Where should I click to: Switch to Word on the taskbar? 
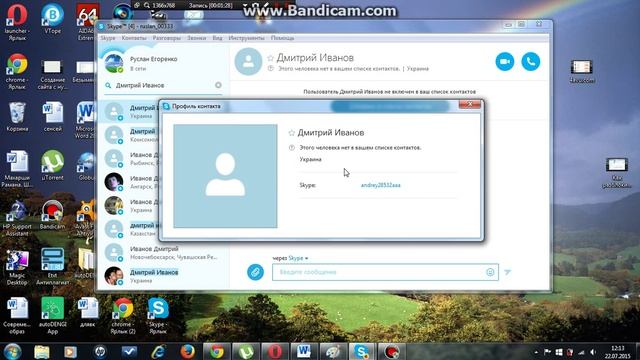tap(304, 351)
